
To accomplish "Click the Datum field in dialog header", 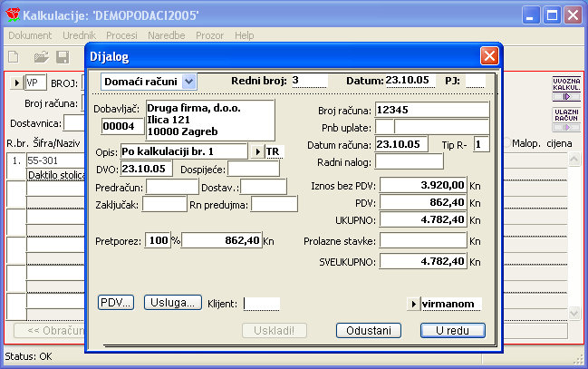I will 410,81.
